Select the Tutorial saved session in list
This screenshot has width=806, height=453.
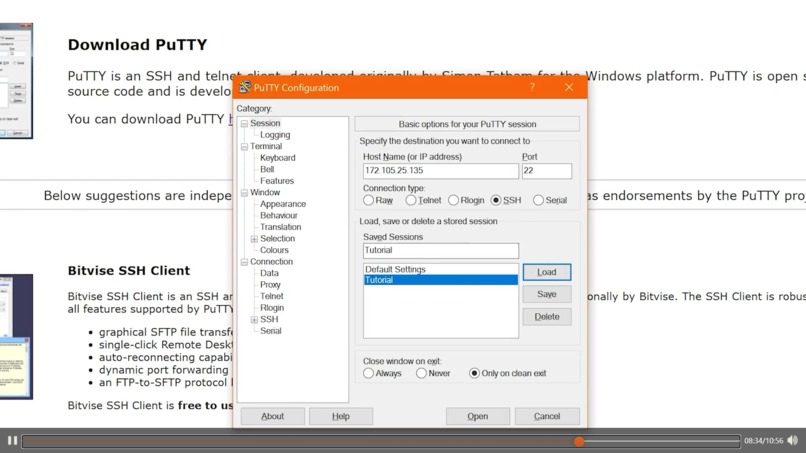pyautogui.click(x=441, y=280)
